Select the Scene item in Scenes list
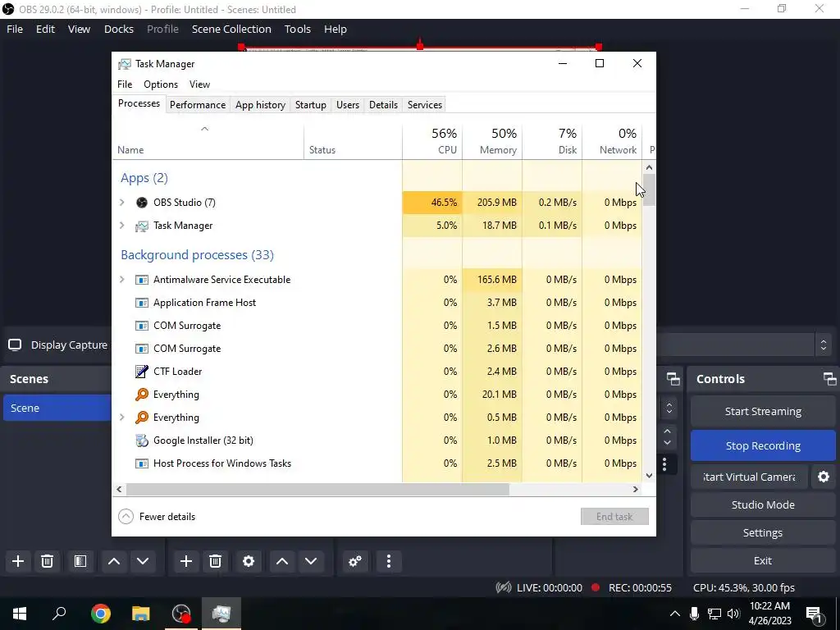840x630 pixels. pyautogui.click(x=57, y=408)
